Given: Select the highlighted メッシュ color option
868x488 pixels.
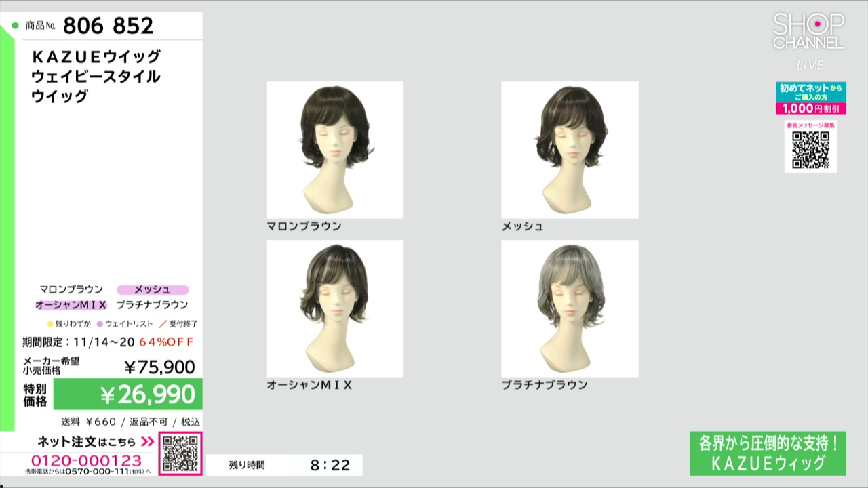Looking at the screenshot, I should tap(152, 289).
